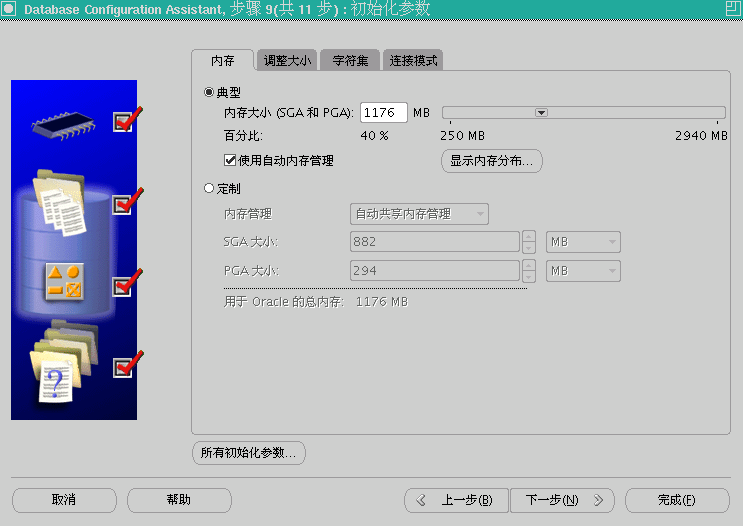Click the memory slider track near 2940 MB

716,113
